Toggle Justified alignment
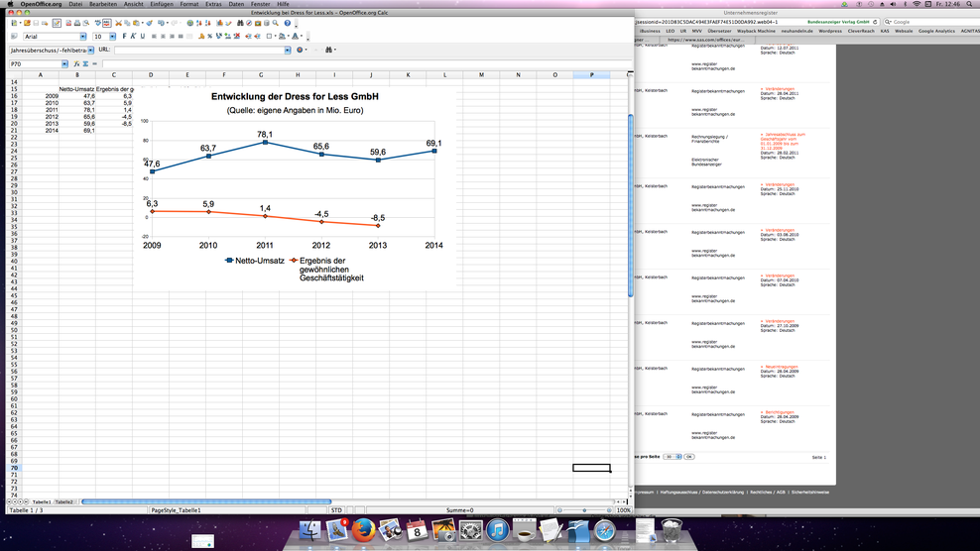The image size is (980, 551). click(x=181, y=37)
